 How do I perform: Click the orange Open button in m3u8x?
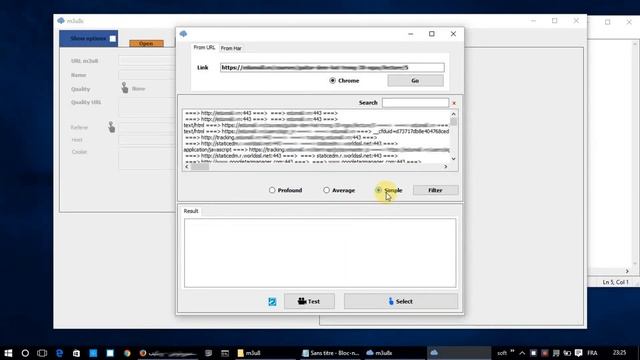click(147, 43)
